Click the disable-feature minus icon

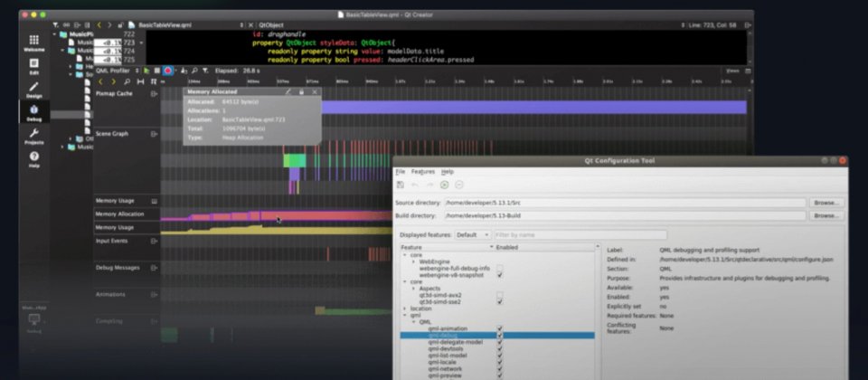(x=459, y=185)
